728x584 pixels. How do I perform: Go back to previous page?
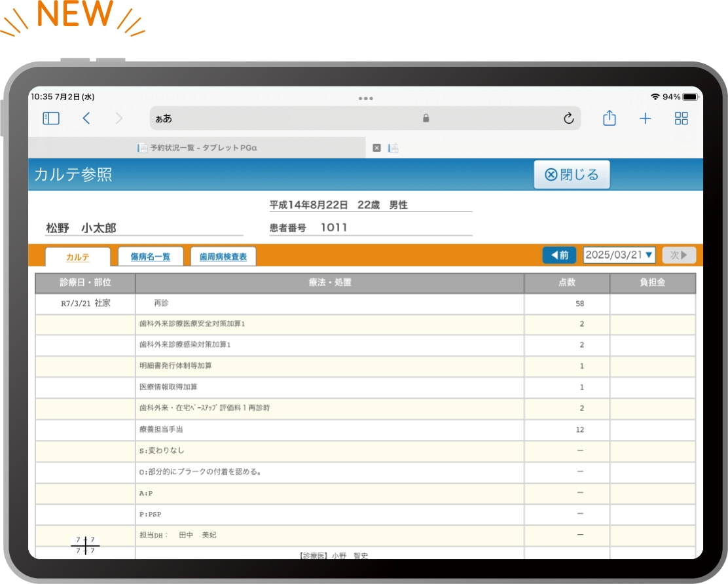click(86, 119)
